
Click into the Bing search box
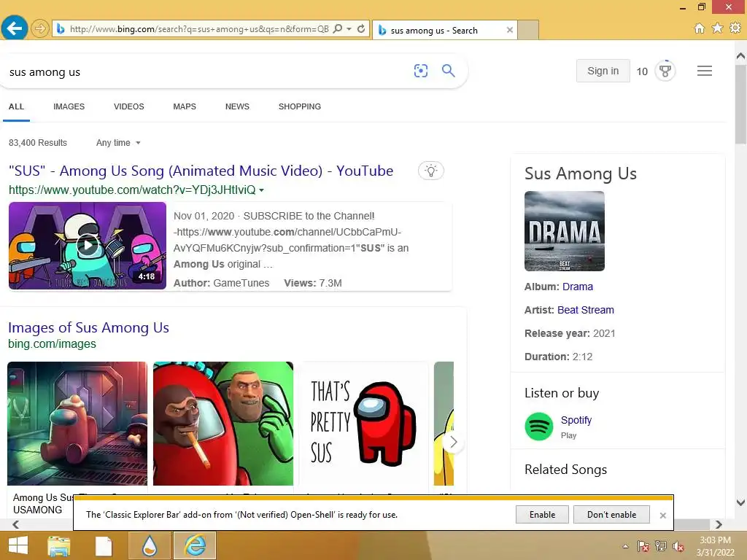(205, 72)
